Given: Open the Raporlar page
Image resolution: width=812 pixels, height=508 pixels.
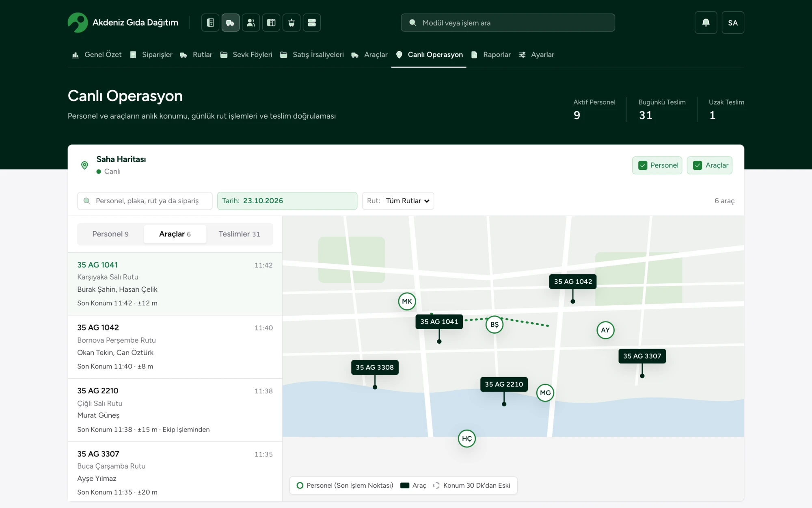Looking at the screenshot, I should 491,54.
